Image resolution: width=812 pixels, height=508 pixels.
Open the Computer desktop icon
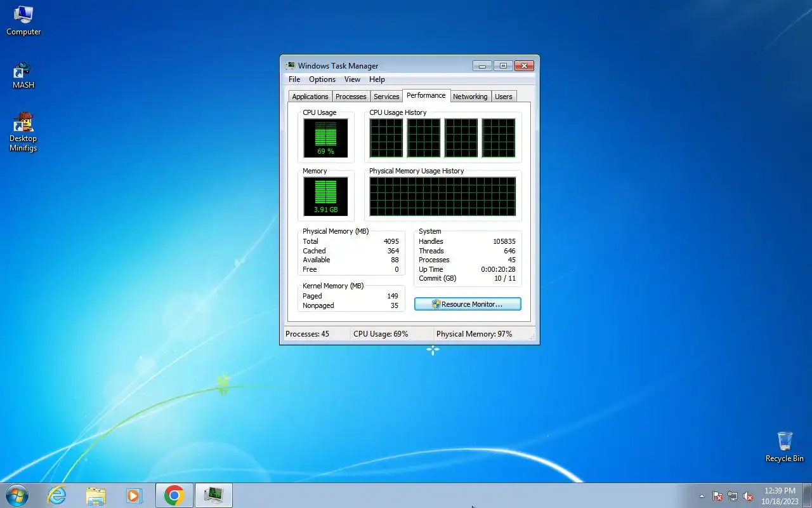(x=23, y=20)
